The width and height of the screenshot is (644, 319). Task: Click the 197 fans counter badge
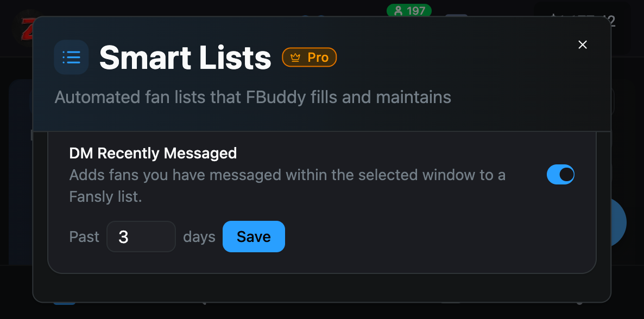(x=409, y=10)
